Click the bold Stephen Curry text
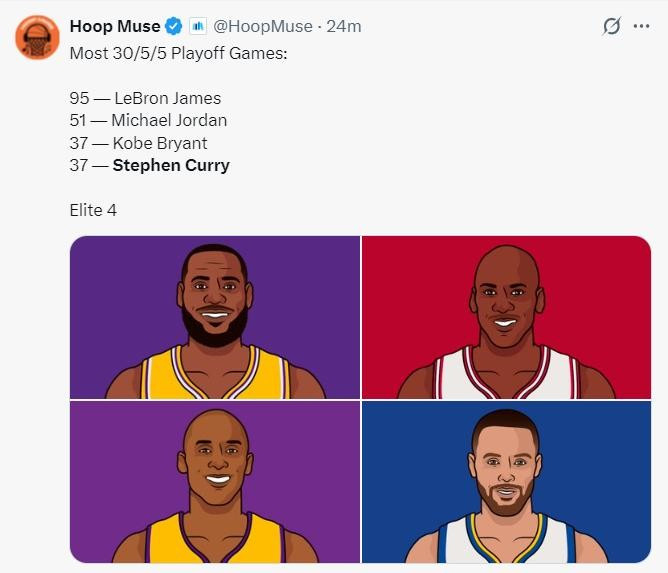Viewport: 668px width, 573px height. coord(171,165)
